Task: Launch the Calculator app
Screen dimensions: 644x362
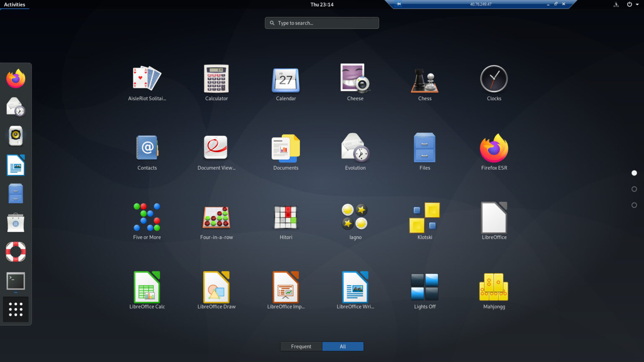Action: click(x=216, y=83)
